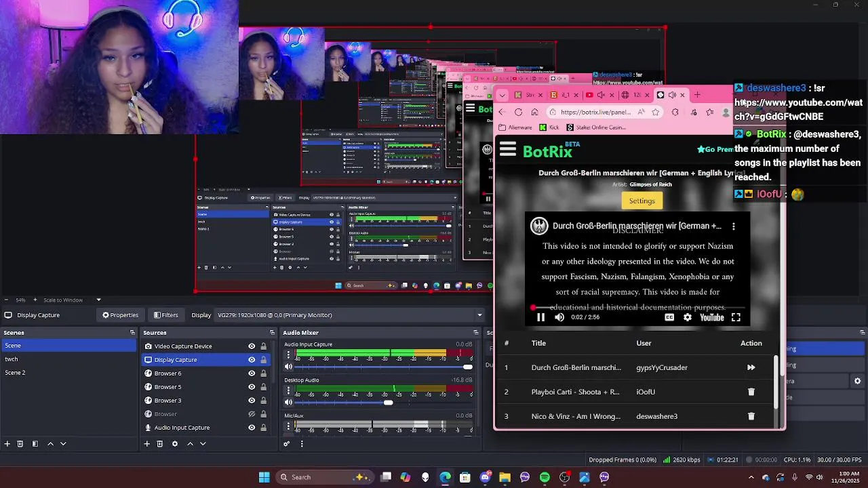Refresh the BotRix browser page

(519, 112)
